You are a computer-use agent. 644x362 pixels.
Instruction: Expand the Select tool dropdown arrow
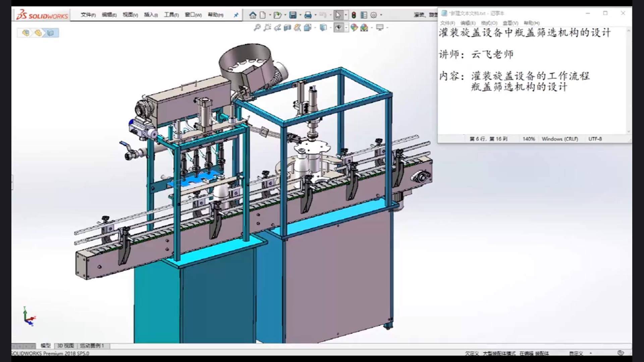346,15
